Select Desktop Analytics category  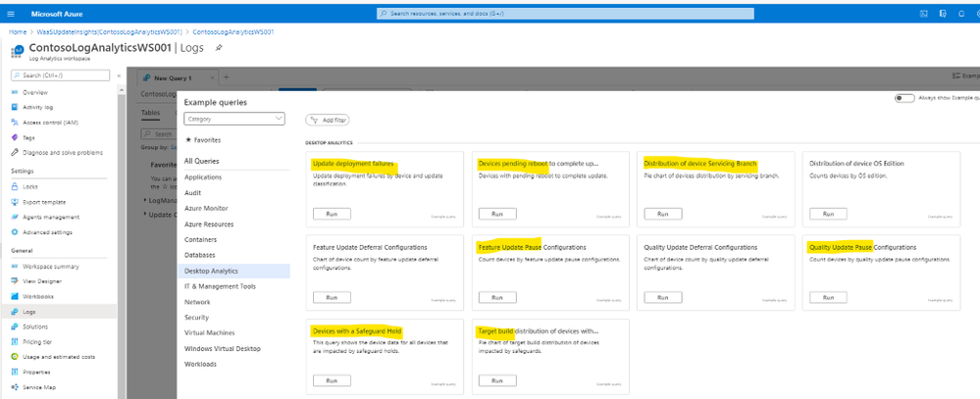coord(233,271)
